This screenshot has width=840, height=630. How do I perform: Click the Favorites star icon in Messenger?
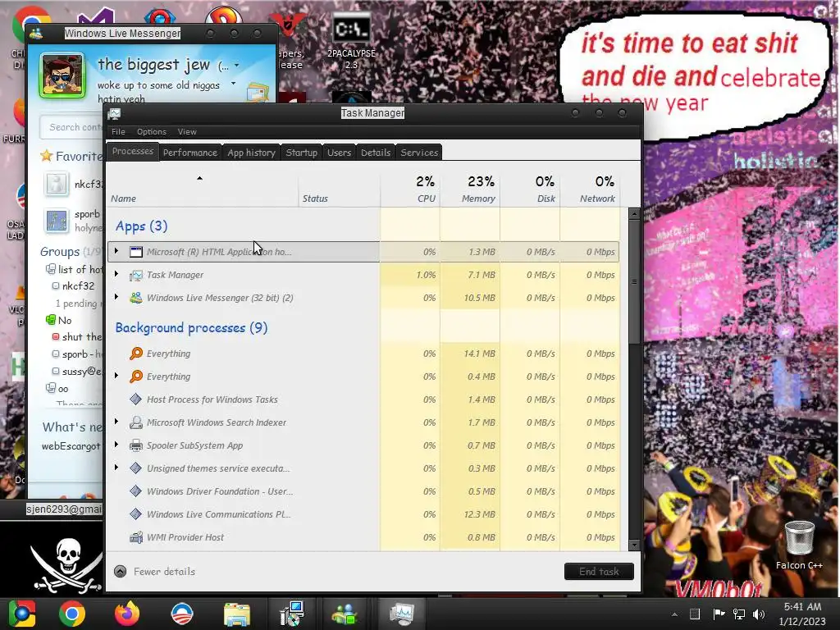point(47,156)
